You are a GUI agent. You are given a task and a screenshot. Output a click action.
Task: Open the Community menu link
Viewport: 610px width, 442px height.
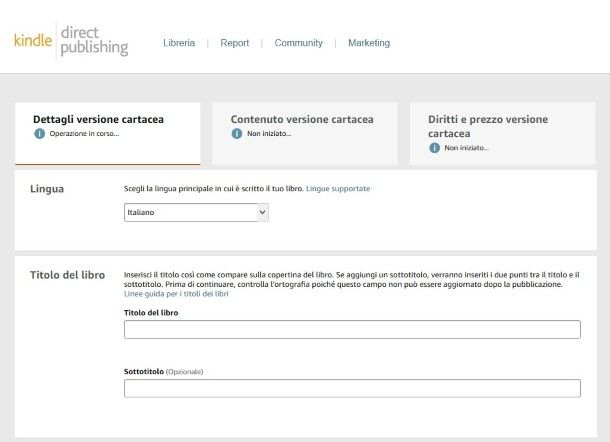(x=298, y=43)
